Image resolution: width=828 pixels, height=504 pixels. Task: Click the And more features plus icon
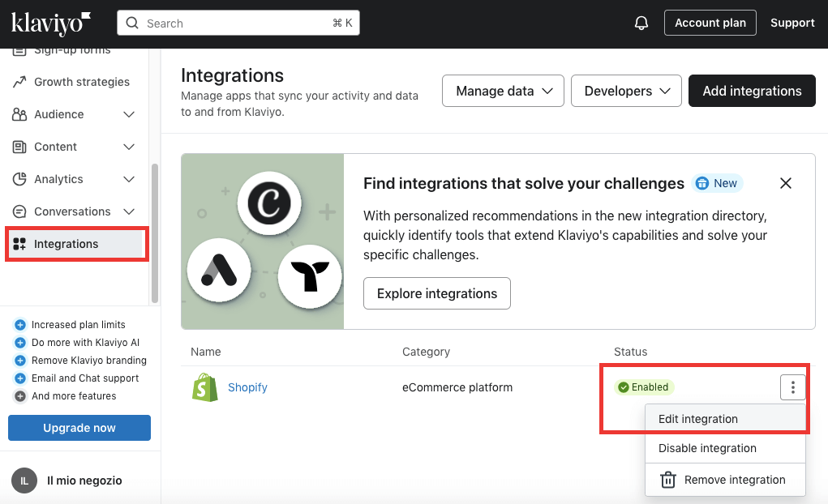click(20, 396)
